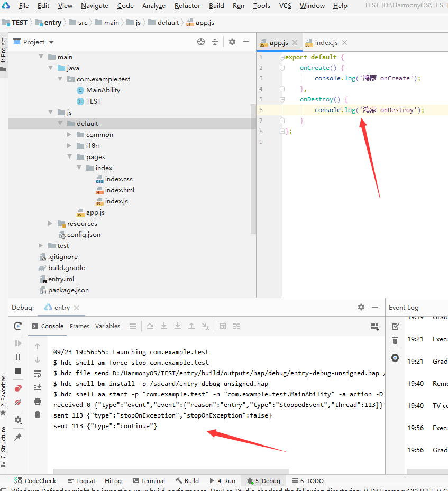Open HiLog tool window

coord(113,481)
